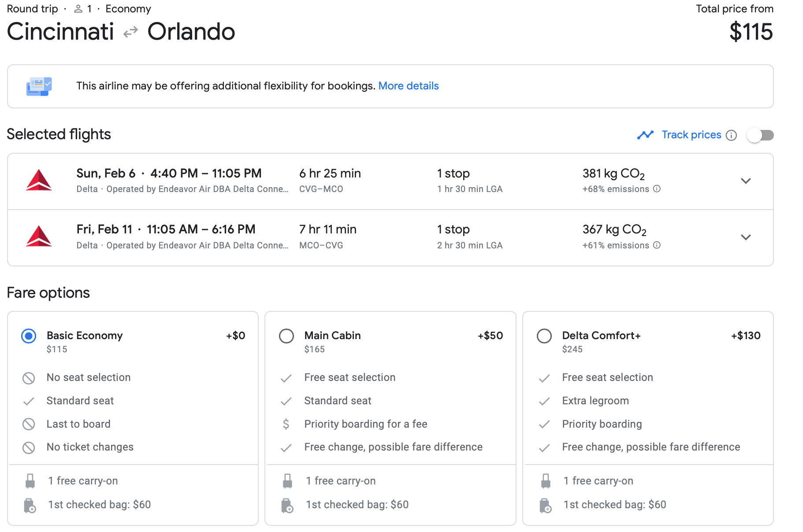Click checked bag icon under Basic Economy
803x532 pixels.
pos(30,505)
